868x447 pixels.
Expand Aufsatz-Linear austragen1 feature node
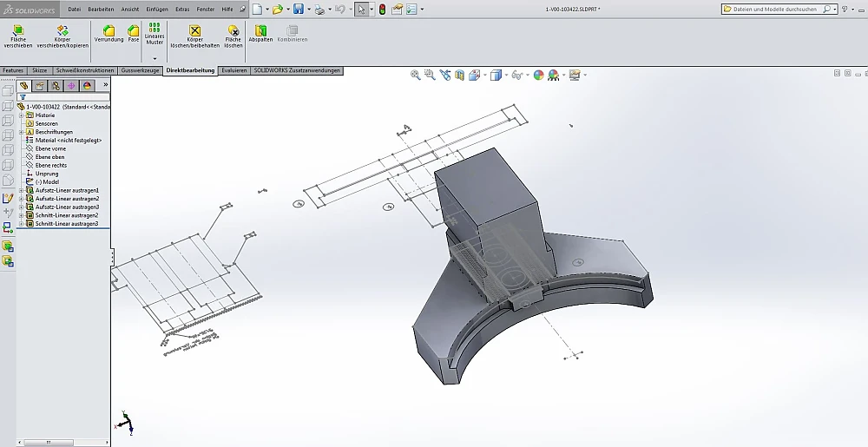point(21,190)
